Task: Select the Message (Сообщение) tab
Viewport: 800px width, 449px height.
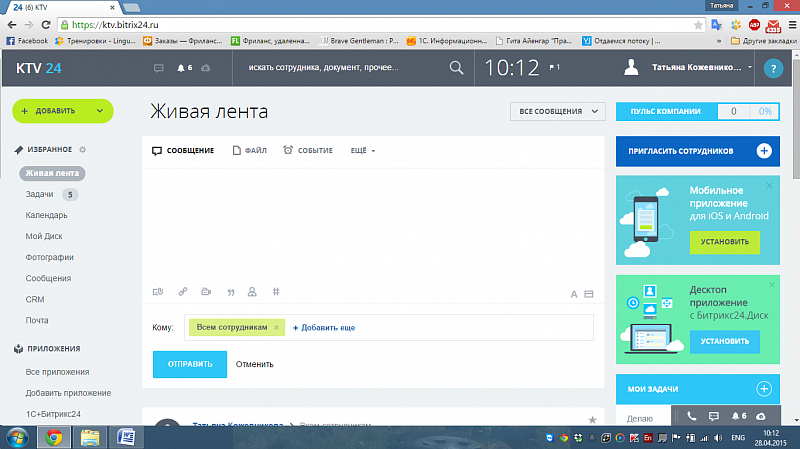Action: 183,151
